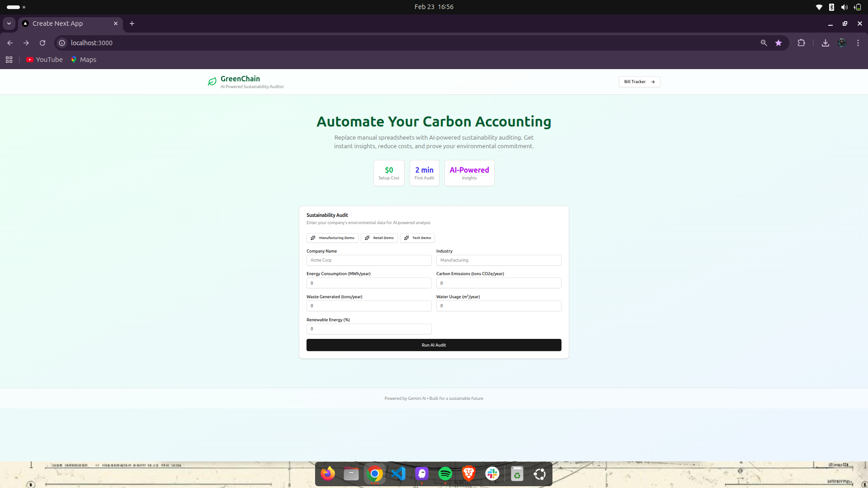Load the Manufacturing Demo data
Screen dimensions: 868x488
click(332, 238)
